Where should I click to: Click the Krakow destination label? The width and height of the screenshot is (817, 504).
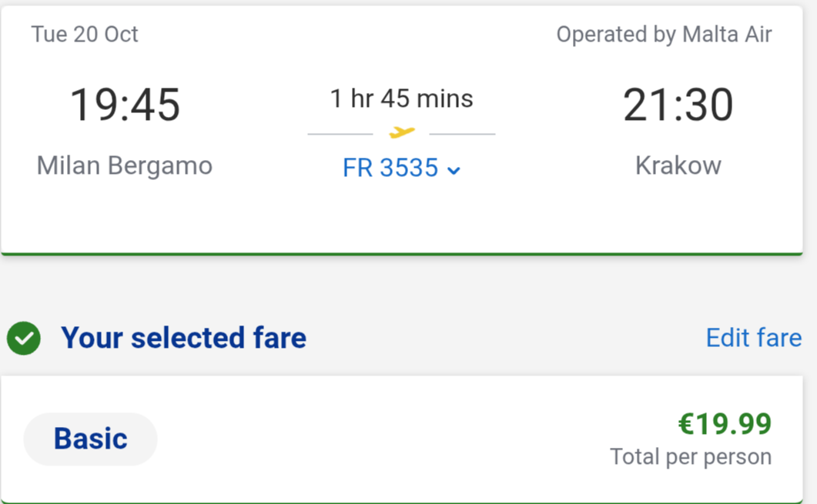point(678,166)
